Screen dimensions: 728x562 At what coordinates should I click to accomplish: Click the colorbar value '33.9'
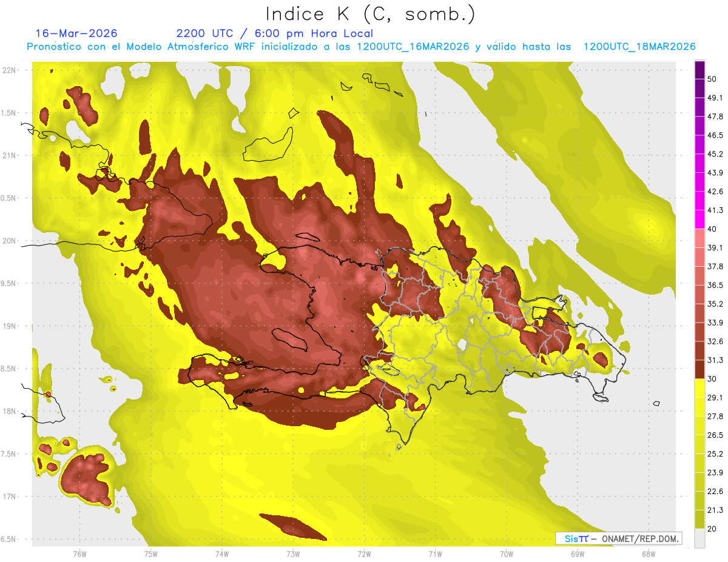tap(715, 323)
